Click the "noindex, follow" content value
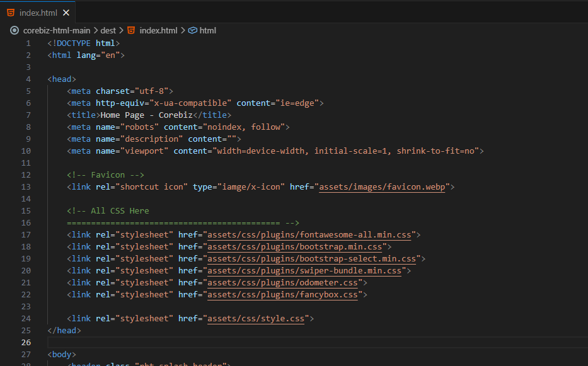This screenshot has height=366, width=588. pos(244,127)
